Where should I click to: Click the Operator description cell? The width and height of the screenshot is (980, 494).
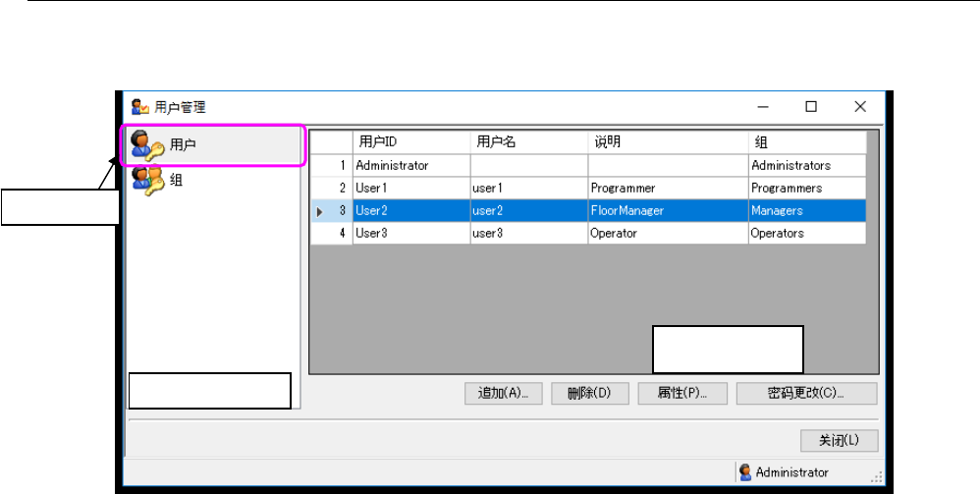668,233
